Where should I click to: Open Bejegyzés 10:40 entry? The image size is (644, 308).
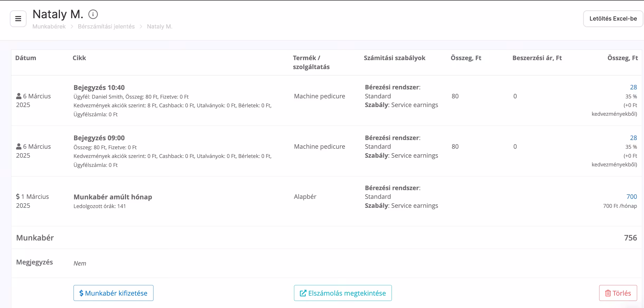[x=99, y=88]
